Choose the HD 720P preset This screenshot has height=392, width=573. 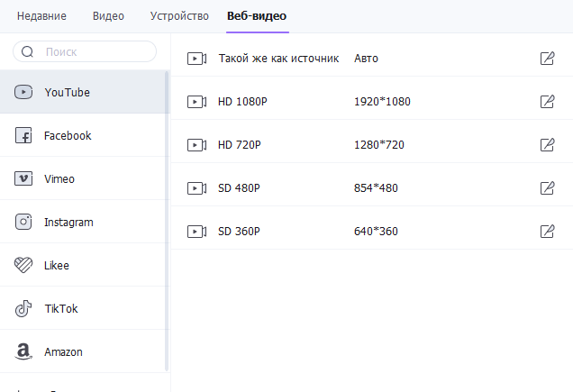tap(240, 145)
